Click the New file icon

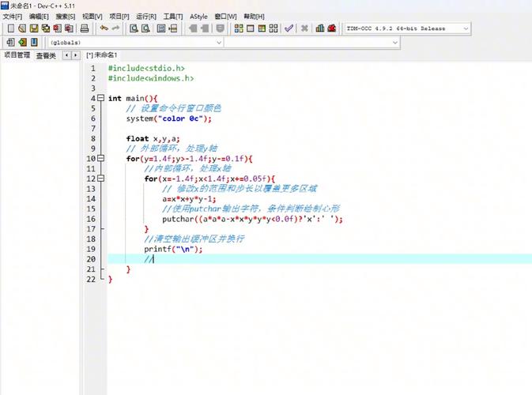click(x=11, y=28)
